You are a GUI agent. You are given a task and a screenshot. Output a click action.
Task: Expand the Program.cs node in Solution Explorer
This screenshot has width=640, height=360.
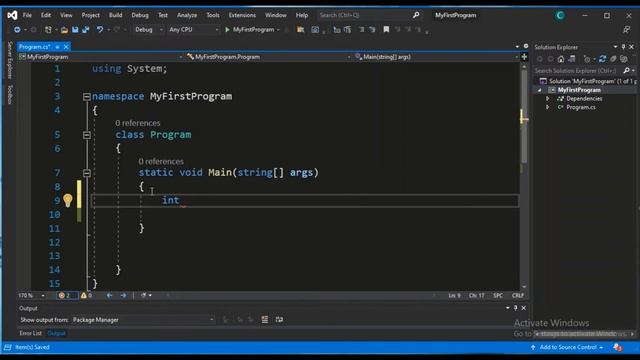pos(548,107)
